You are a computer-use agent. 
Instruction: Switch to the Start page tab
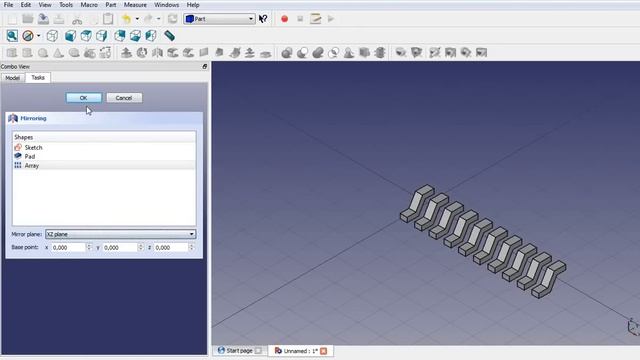click(240, 351)
